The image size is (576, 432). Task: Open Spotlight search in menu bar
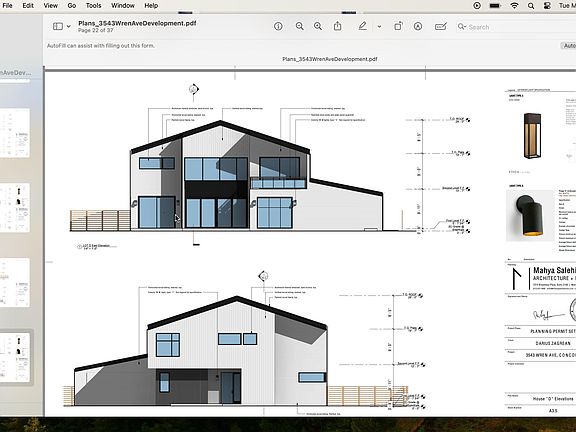pos(531,6)
